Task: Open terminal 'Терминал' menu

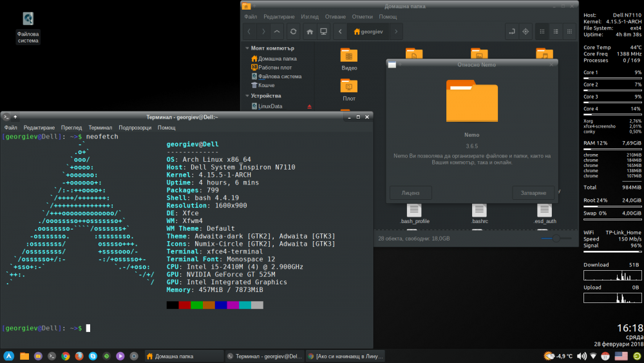Action: tap(100, 128)
